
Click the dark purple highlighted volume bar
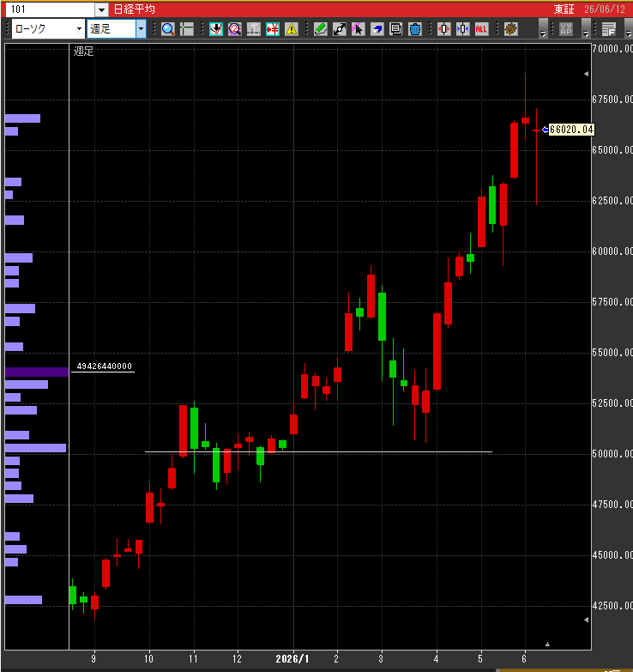[37, 372]
